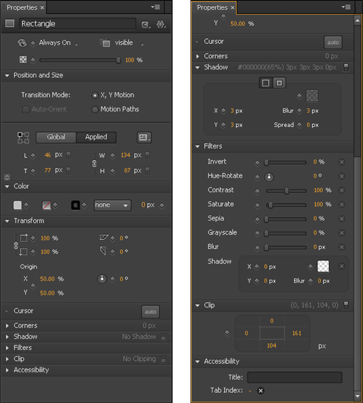Click the rotation dial in Transform
363x403 pixels.
click(102, 279)
